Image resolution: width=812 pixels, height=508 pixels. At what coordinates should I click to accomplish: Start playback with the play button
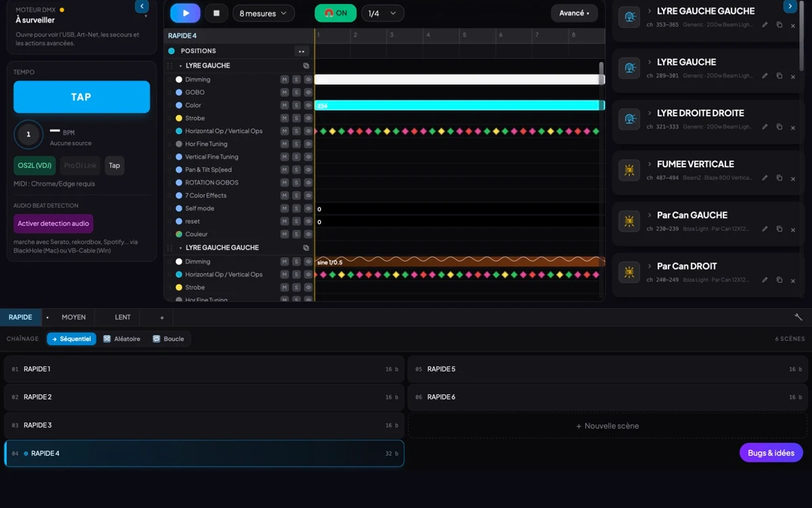pos(185,13)
